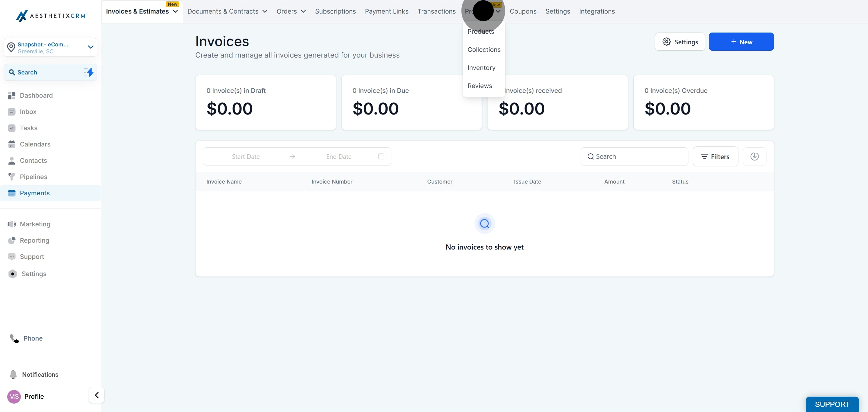Viewport: 868px width, 412px height.
Task: Open the Dashboard sidebar icon
Action: (11, 95)
